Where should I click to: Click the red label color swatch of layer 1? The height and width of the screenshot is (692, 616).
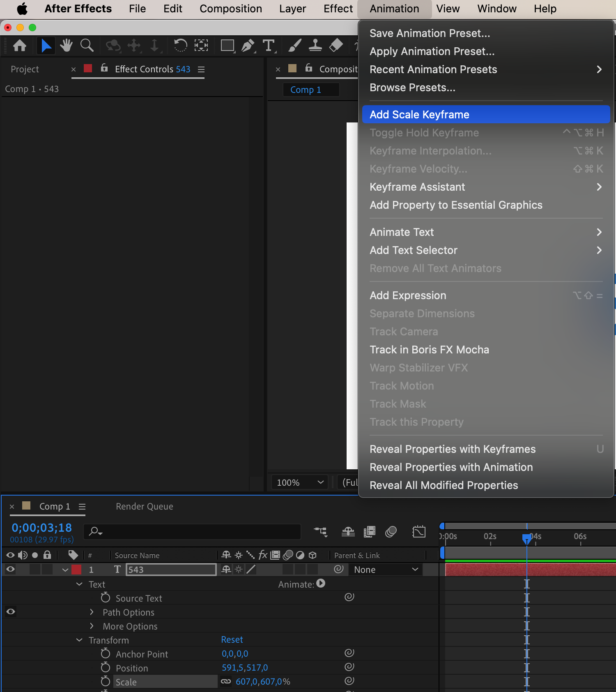pyautogui.click(x=76, y=570)
